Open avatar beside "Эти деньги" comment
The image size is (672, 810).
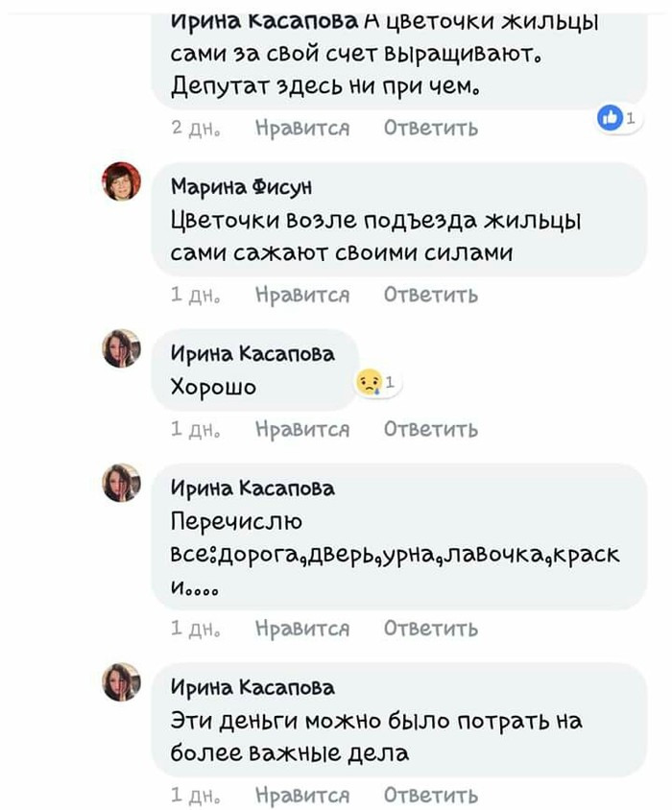coord(122,682)
